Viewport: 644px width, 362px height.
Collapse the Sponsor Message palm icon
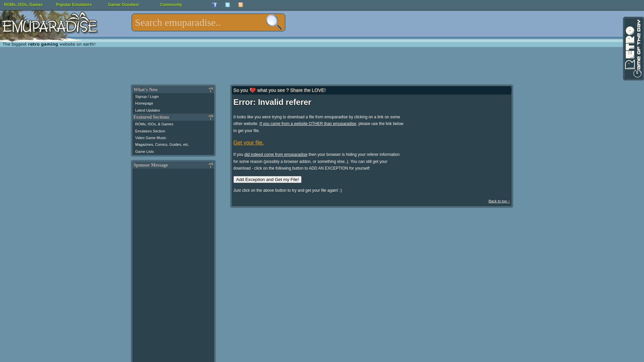[211, 165]
